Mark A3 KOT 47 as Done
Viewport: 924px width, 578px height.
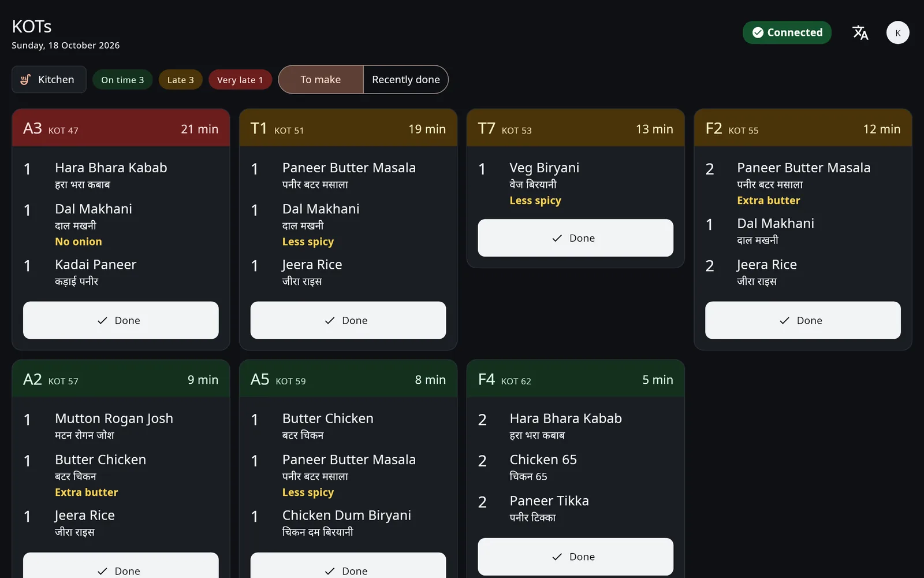tap(121, 320)
